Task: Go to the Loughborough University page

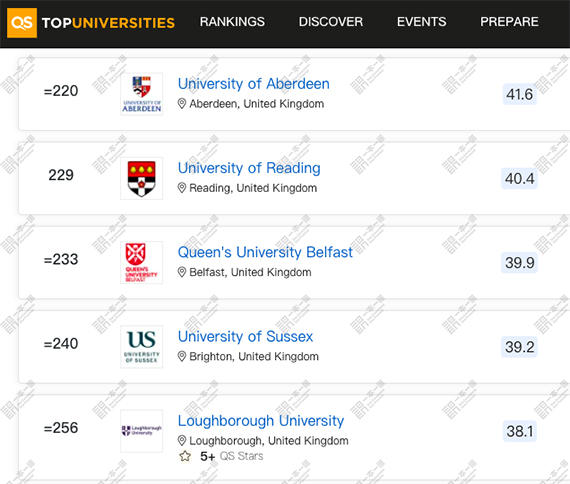Action: coord(261,421)
